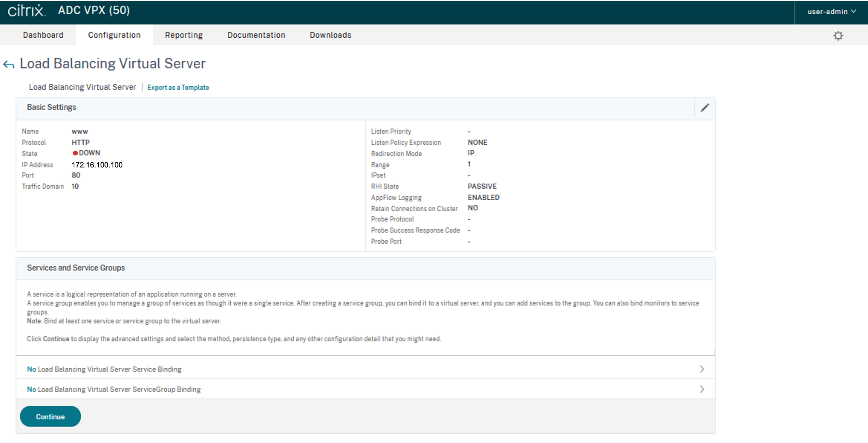868x443 pixels.
Task: Go to the Reporting tab
Action: [184, 35]
